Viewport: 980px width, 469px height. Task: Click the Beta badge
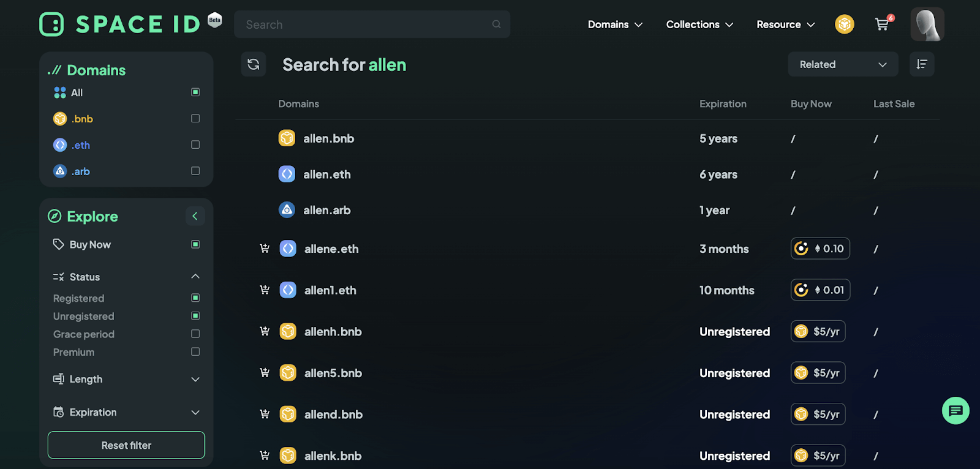click(x=214, y=20)
